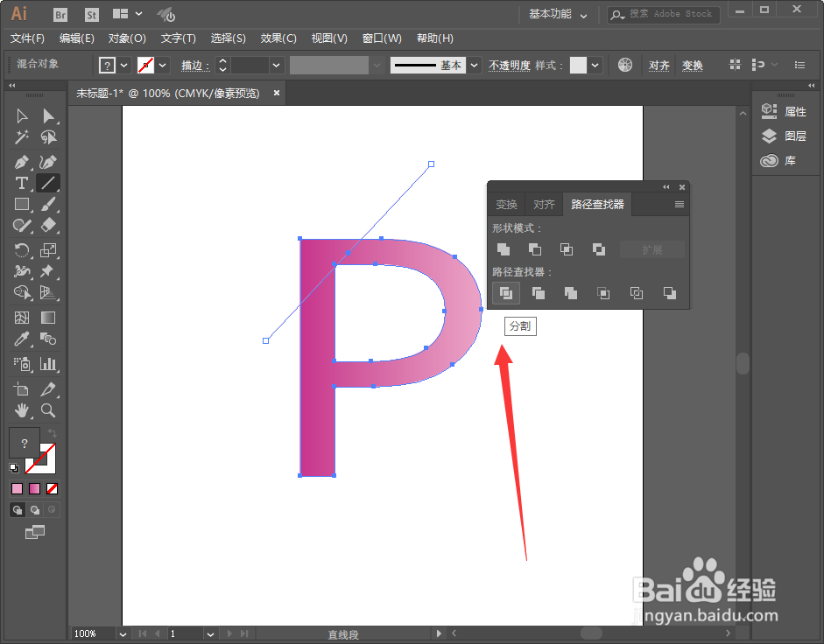Select the Eyedropper tool
The image size is (824, 644).
(22, 339)
